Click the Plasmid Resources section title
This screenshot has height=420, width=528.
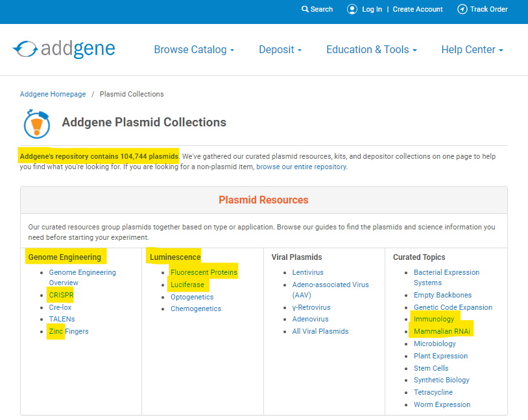click(263, 200)
